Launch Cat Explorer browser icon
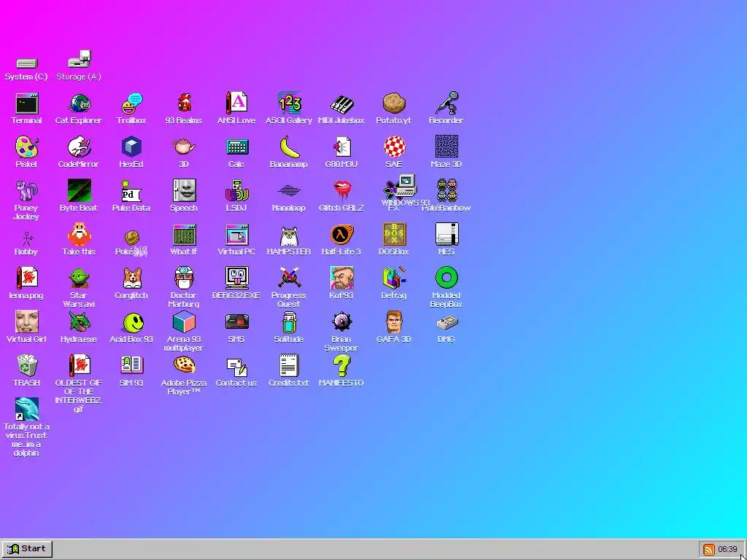 point(79,104)
